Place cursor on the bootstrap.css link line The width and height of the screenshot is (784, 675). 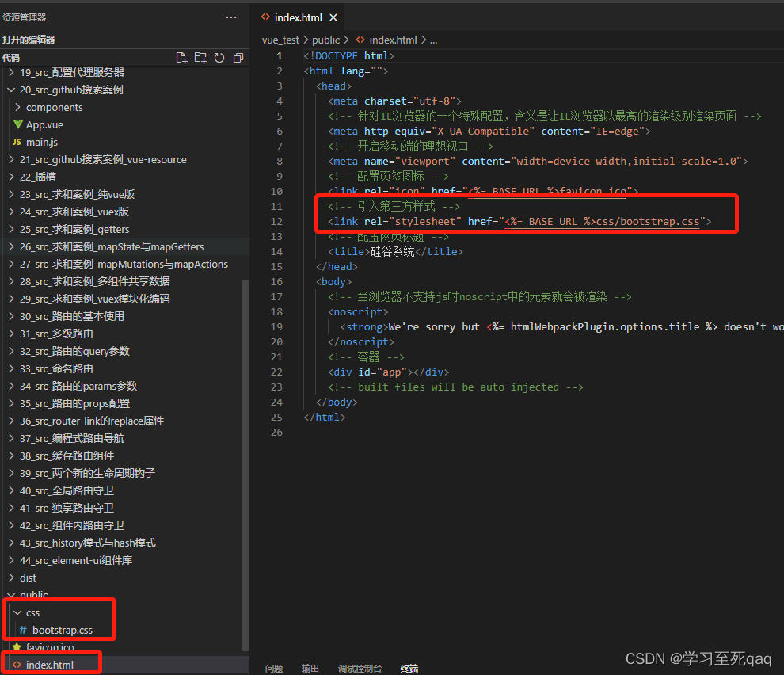pos(519,221)
